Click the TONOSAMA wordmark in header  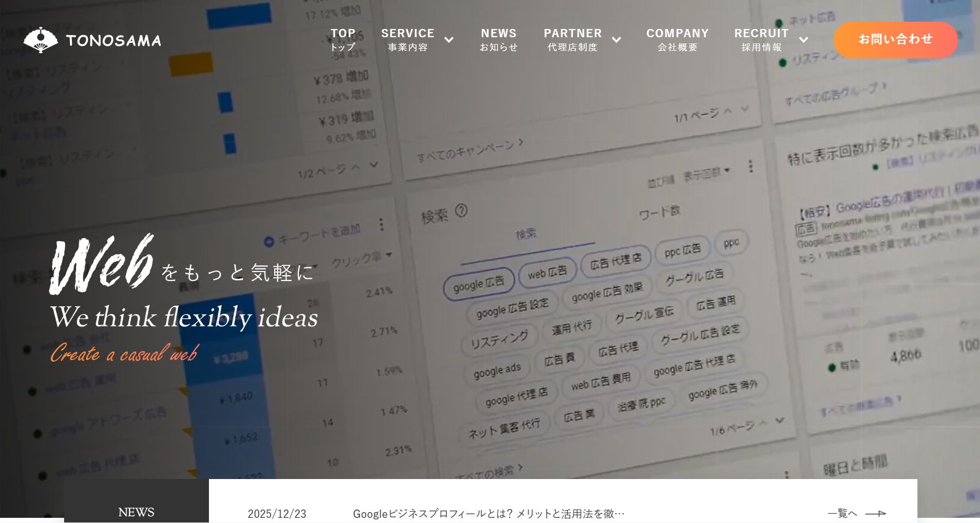coord(113,40)
